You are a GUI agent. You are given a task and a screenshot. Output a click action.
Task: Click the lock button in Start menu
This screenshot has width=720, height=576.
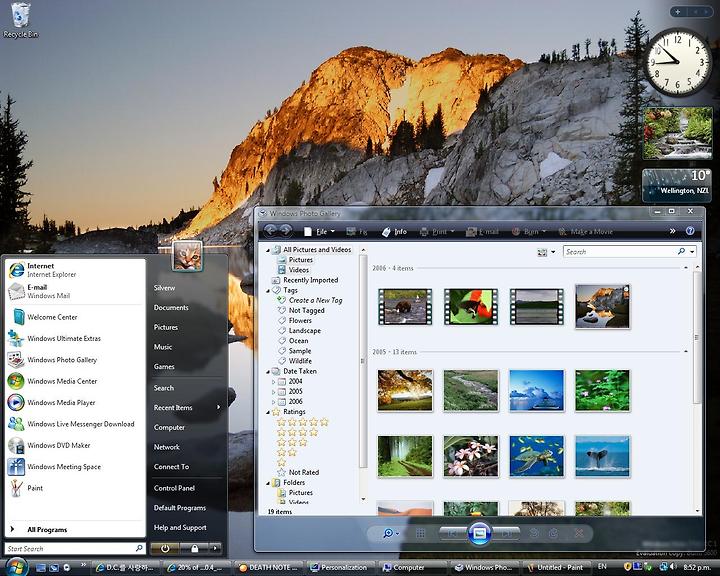coord(194,548)
